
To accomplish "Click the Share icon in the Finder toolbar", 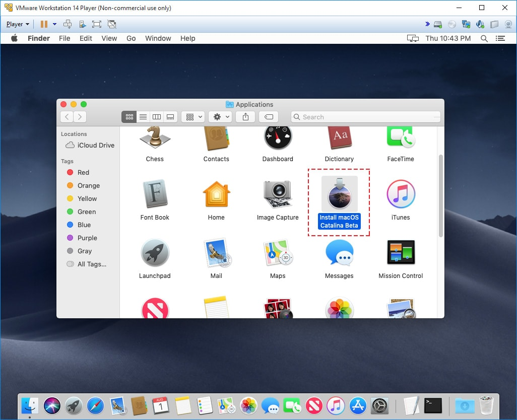I will pyautogui.click(x=245, y=116).
